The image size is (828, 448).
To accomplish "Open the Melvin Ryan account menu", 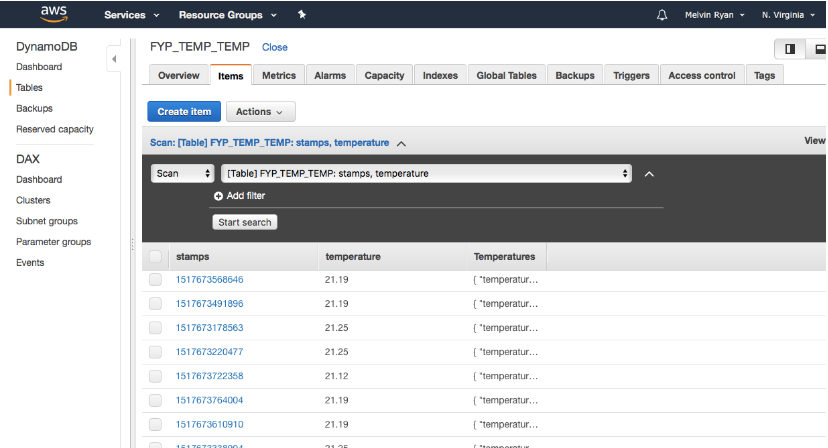I will click(x=714, y=15).
